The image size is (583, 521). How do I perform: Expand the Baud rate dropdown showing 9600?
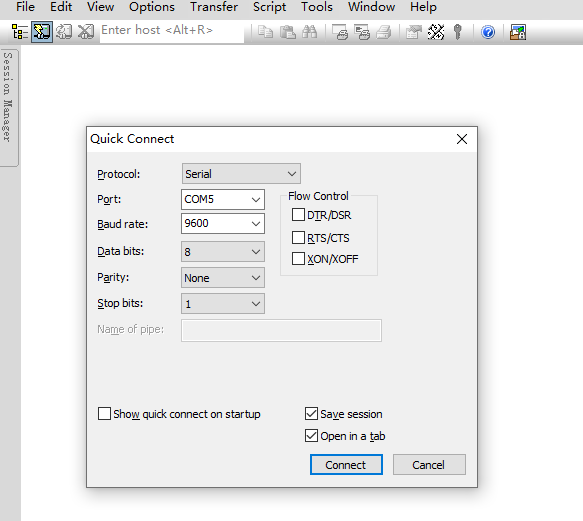(x=223, y=223)
